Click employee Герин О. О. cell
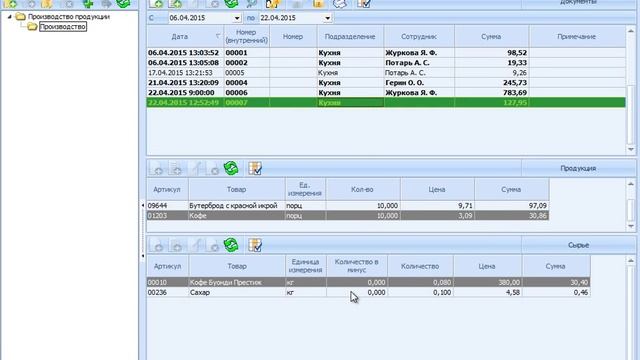 pyautogui.click(x=419, y=82)
